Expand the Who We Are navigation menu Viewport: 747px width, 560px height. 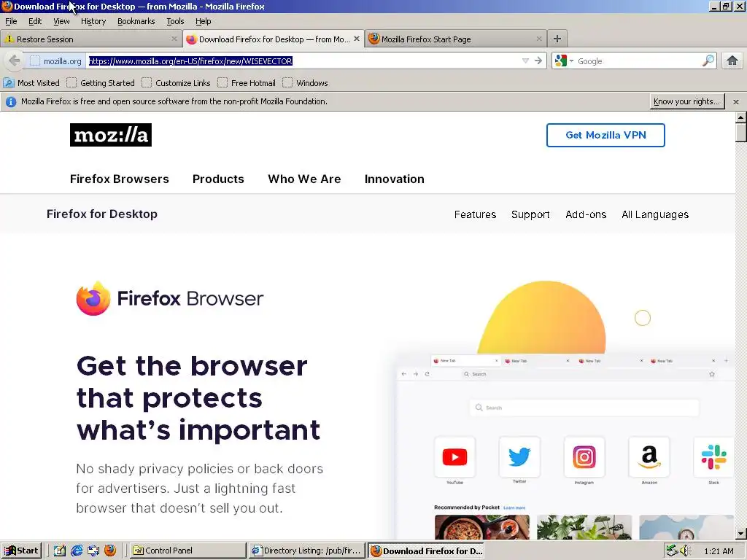304,179
